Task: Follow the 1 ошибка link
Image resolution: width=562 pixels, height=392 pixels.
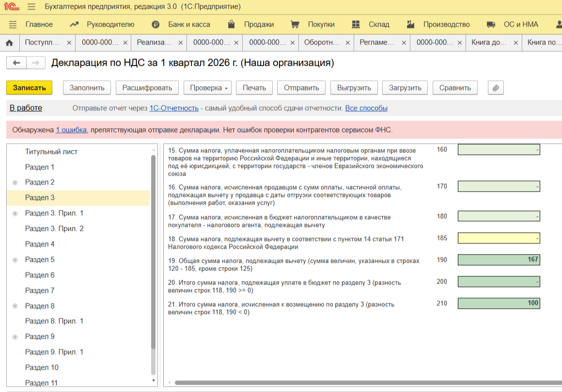Action: 71,130
